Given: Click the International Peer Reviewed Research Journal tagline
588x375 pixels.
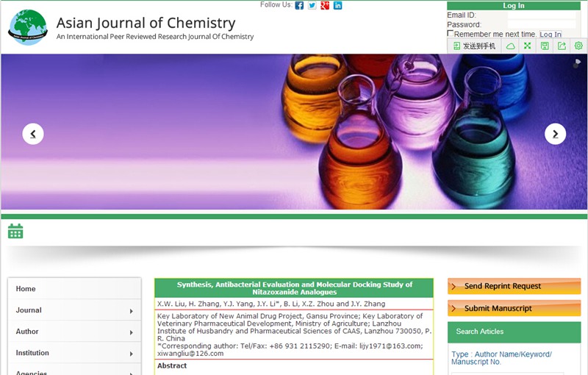Looking at the screenshot, I should pos(155,36).
